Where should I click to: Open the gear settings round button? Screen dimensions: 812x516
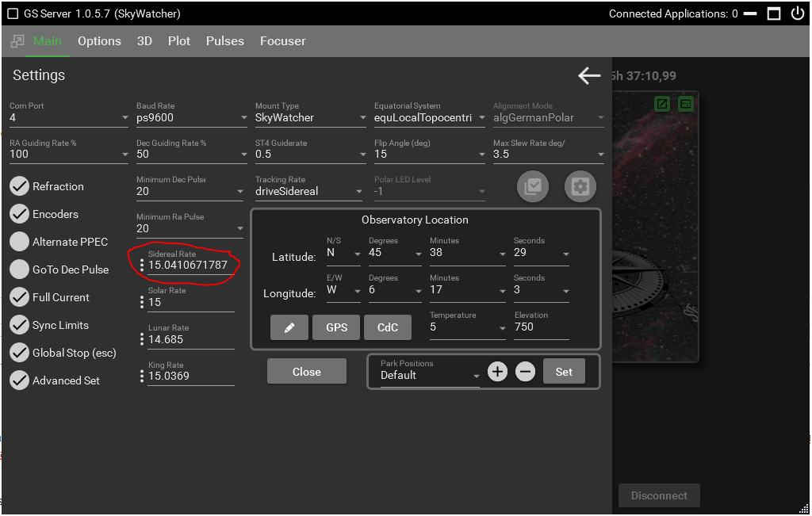tap(580, 186)
